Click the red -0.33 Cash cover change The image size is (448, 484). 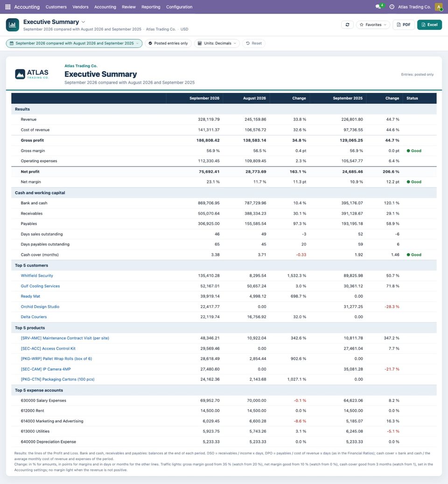point(301,255)
